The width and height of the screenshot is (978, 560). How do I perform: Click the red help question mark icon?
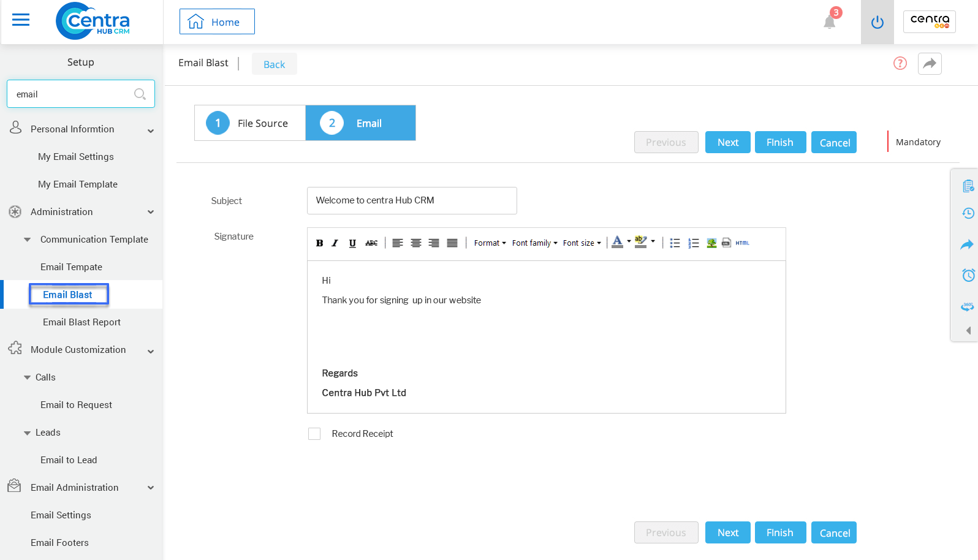900,63
